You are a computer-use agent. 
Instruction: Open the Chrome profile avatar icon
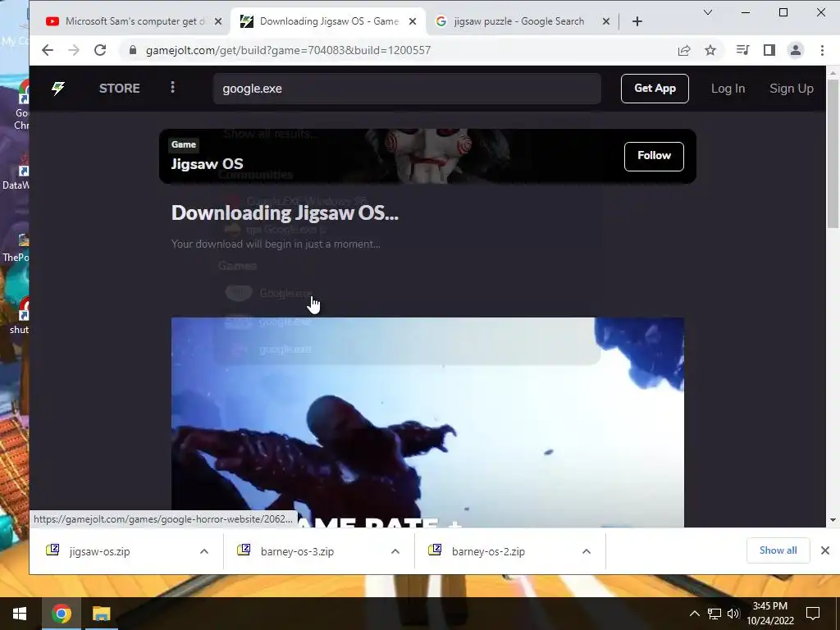point(796,50)
